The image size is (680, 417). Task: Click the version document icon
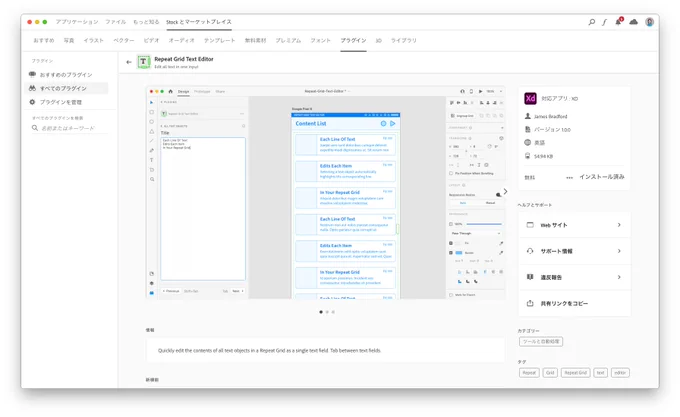528,129
